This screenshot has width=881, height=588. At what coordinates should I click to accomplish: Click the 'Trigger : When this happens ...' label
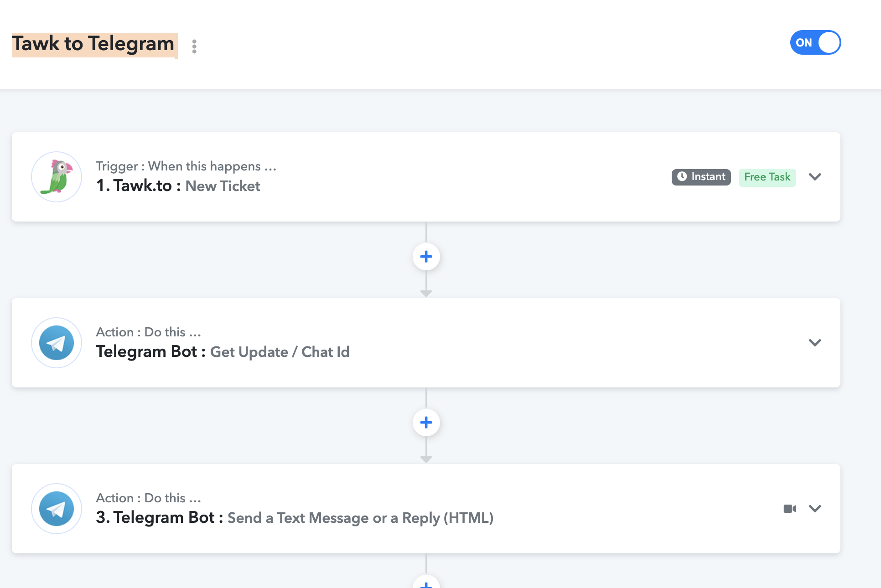(186, 166)
